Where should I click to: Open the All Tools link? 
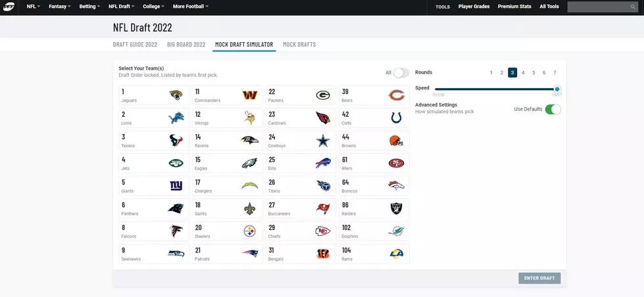pos(549,7)
